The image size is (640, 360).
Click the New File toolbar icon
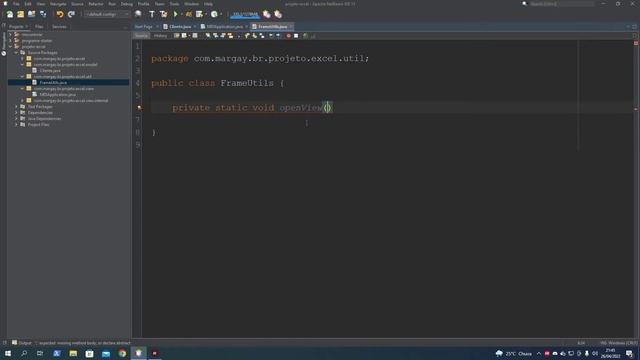[9, 14]
